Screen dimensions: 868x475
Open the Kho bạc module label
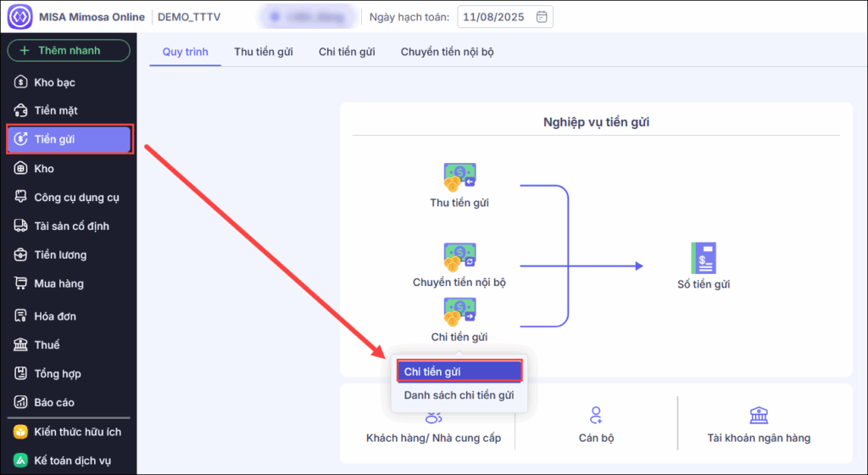(x=55, y=82)
